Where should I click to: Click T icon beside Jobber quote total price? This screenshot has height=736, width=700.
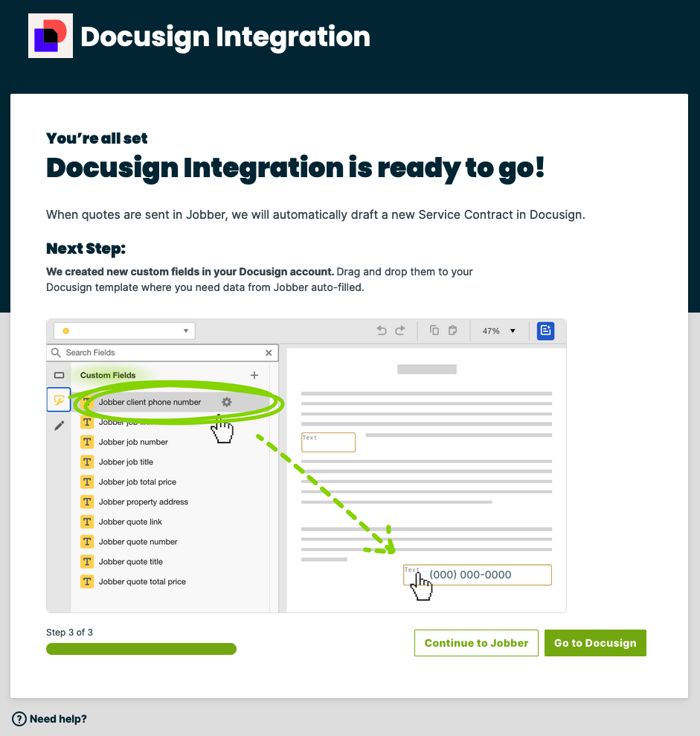(x=87, y=581)
